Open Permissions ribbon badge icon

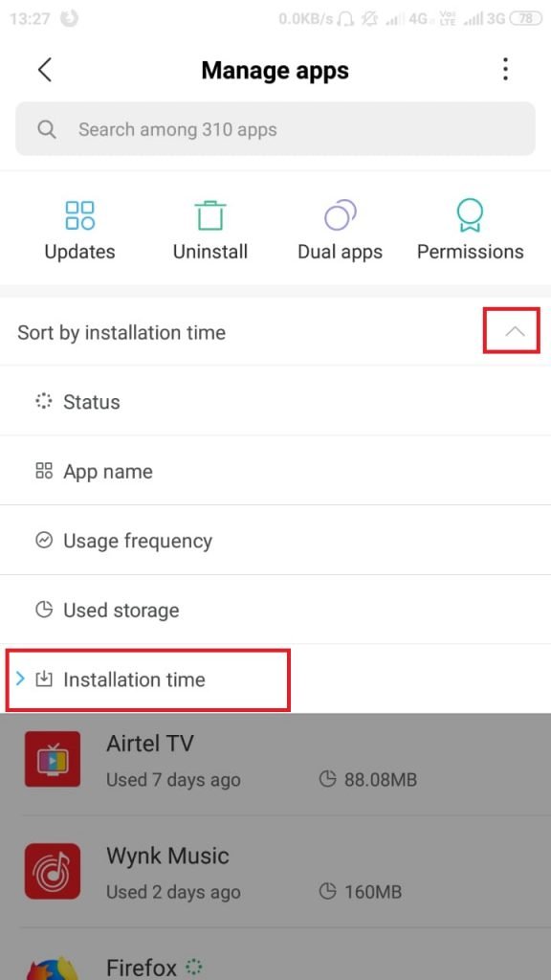(470, 215)
